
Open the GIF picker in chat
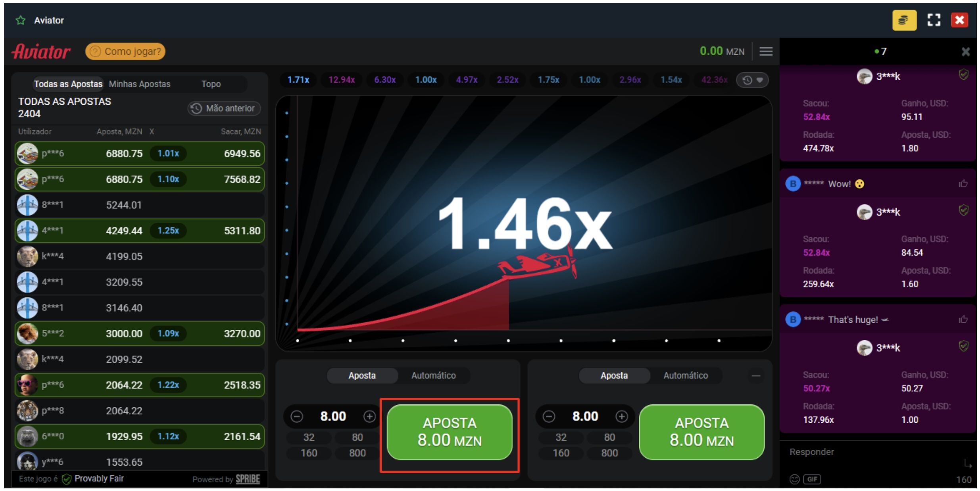tap(812, 479)
